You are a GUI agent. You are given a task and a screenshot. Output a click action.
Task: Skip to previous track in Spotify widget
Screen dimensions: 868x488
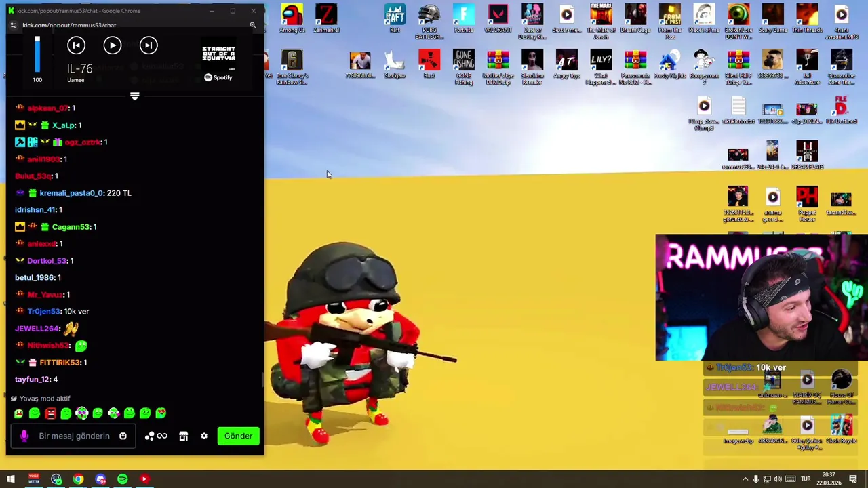(76, 45)
